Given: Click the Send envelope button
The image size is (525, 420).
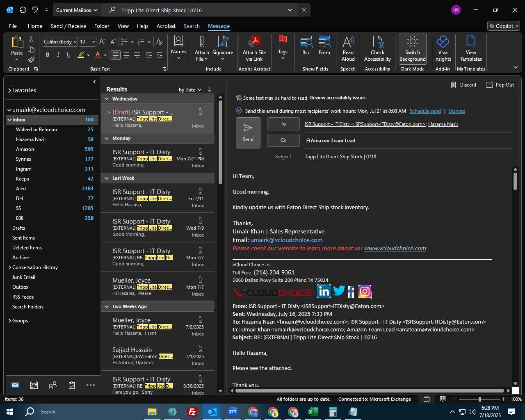Looking at the screenshot, I should [x=248, y=133].
